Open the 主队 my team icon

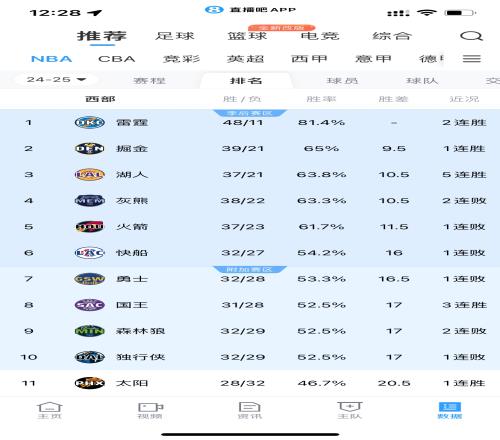350,410
